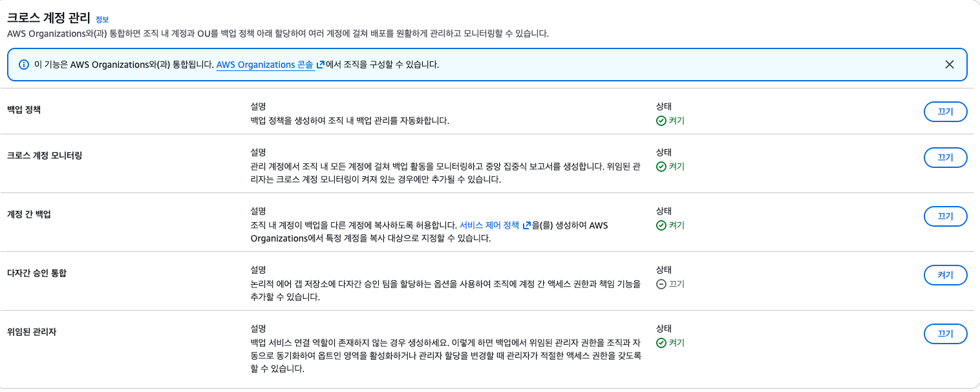Open the AWS Organizations 콘솔 link
This screenshot has width=980, height=392.
click(264, 65)
